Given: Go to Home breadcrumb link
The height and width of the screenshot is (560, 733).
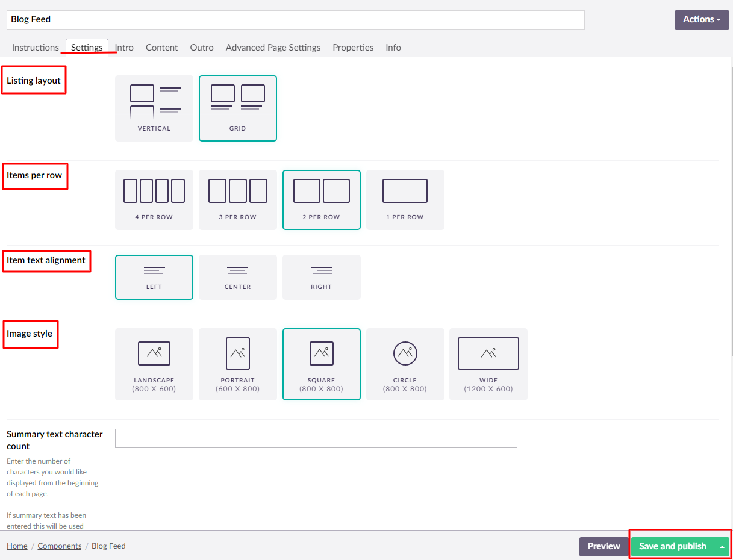Looking at the screenshot, I should (x=17, y=546).
